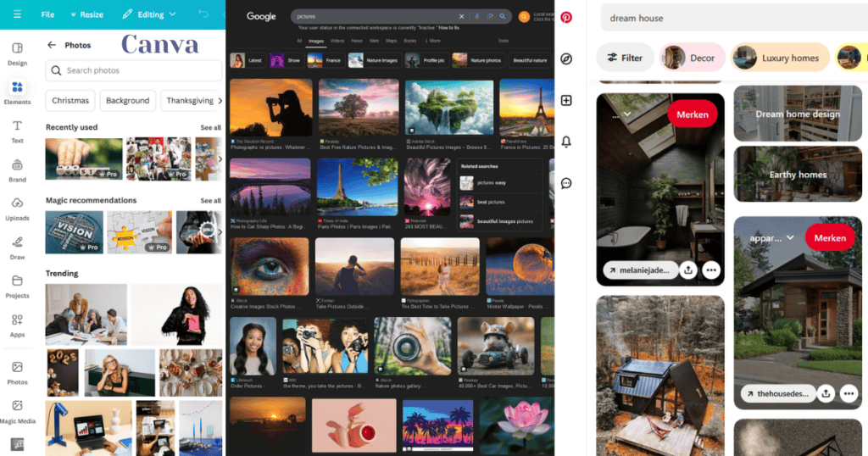Open Apps in Canva sidebar
The image size is (868, 456).
pos(17,325)
